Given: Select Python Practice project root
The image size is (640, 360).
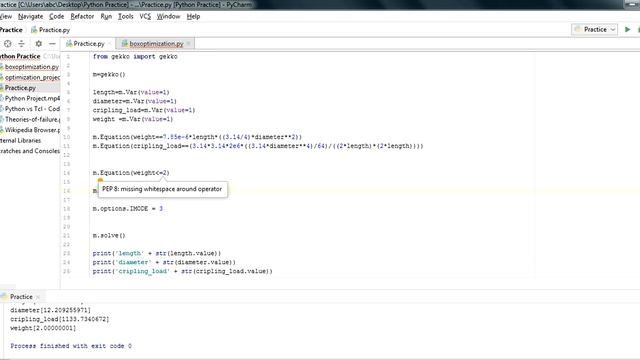Looking at the screenshot, I should (x=20, y=56).
